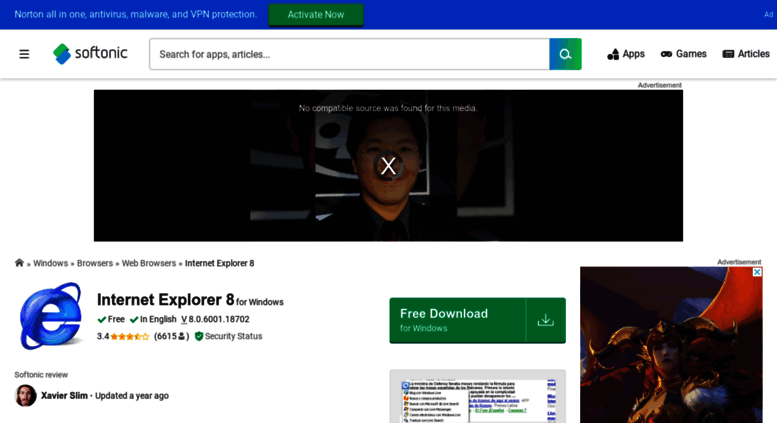
Task: Click Activate Now in Norton banner
Action: coord(316,14)
